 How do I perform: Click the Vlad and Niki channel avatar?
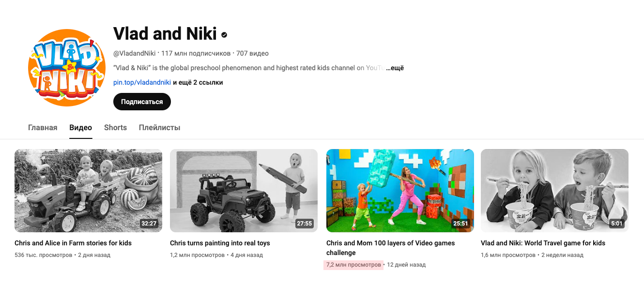click(x=67, y=68)
